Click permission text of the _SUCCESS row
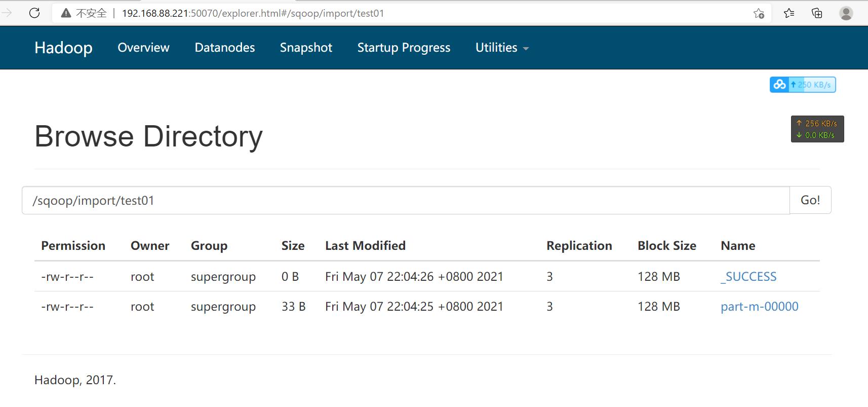The height and width of the screenshot is (407, 868). pyautogui.click(x=67, y=277)
